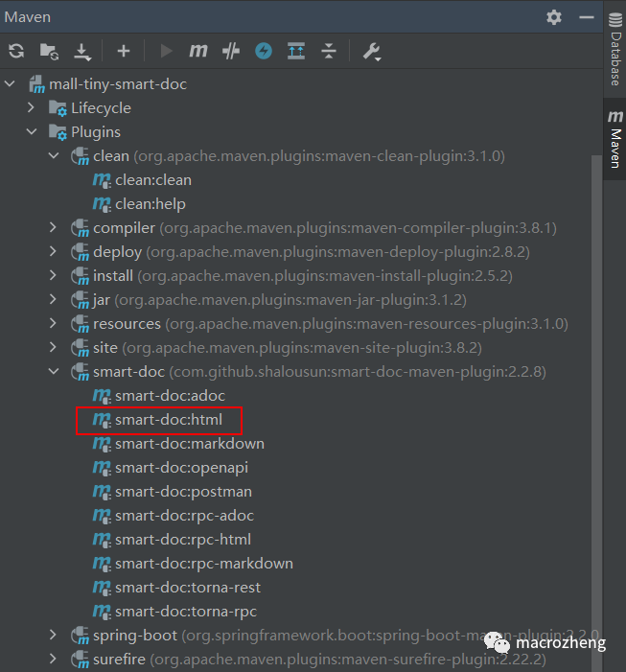Screen dimensions: 626x672
Task: Click the clean plugin icon
Action: 81,156
